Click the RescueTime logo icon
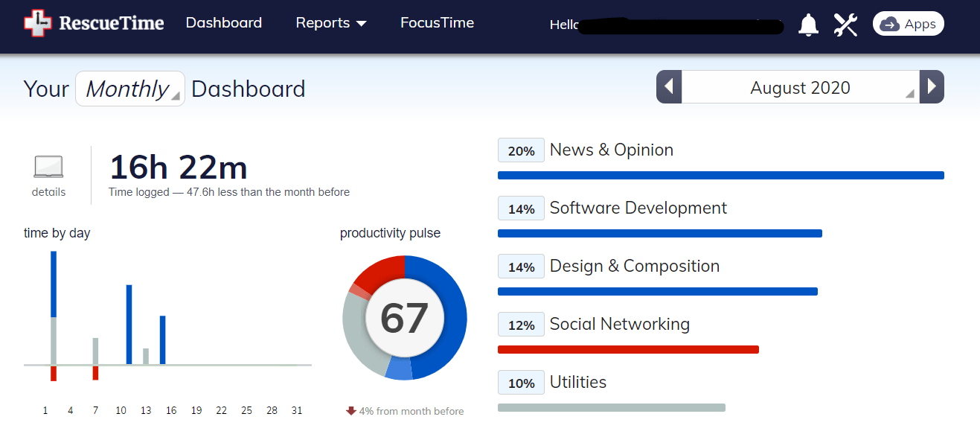 (x=38, y=23)
